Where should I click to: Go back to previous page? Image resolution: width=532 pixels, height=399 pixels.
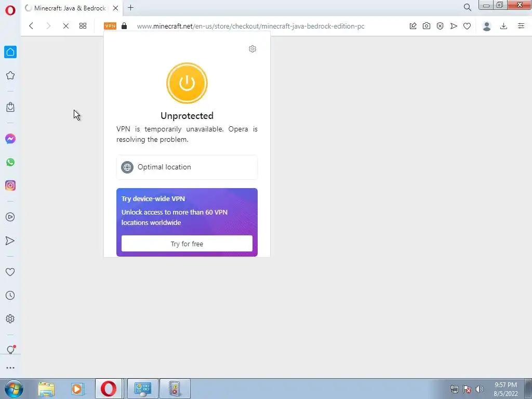click(x=31, y=26)
